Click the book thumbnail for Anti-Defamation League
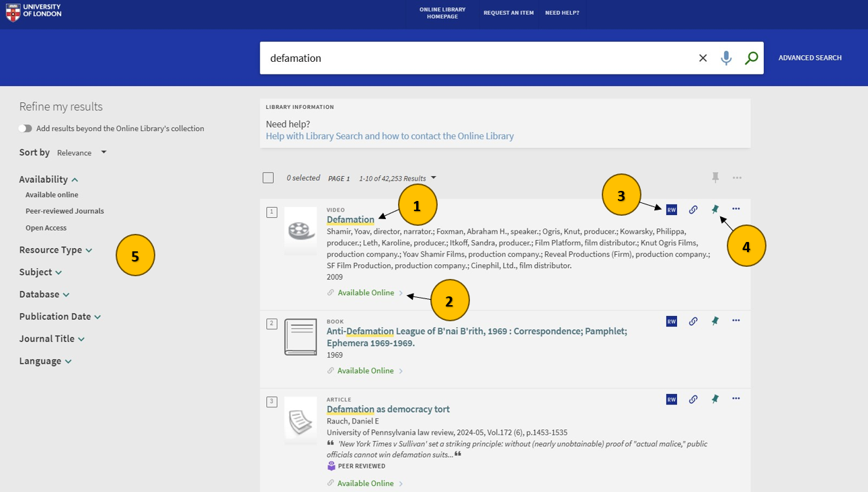This screenshot has width=868, height=492. (x=301, y=337)
